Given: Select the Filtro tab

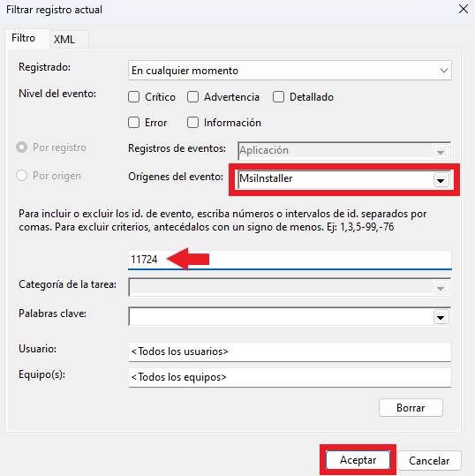Looking at the screenshot, I should [x=24, y=38].
